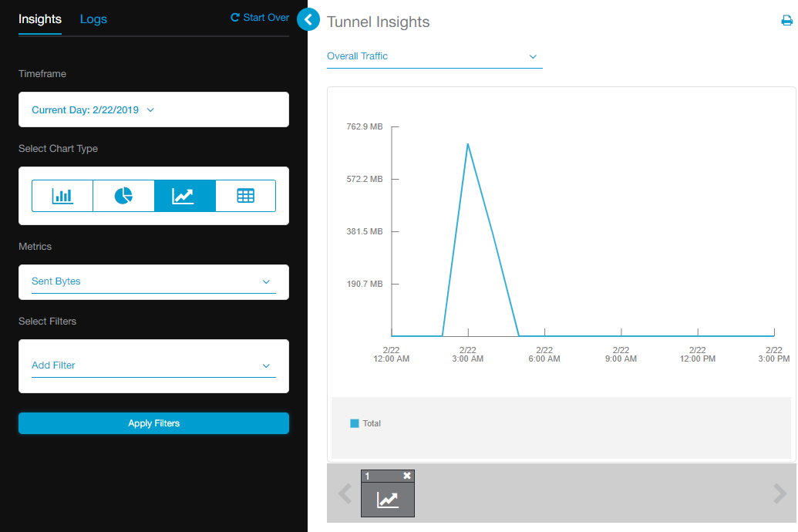
Task: Toggle the Total legend color swatch
Action: point(355,423)
